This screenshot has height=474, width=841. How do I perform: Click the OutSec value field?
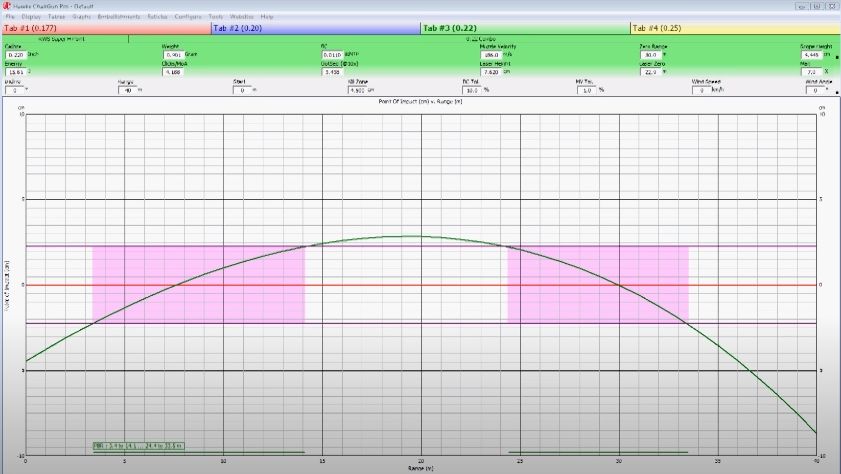(x=332, y=72)
